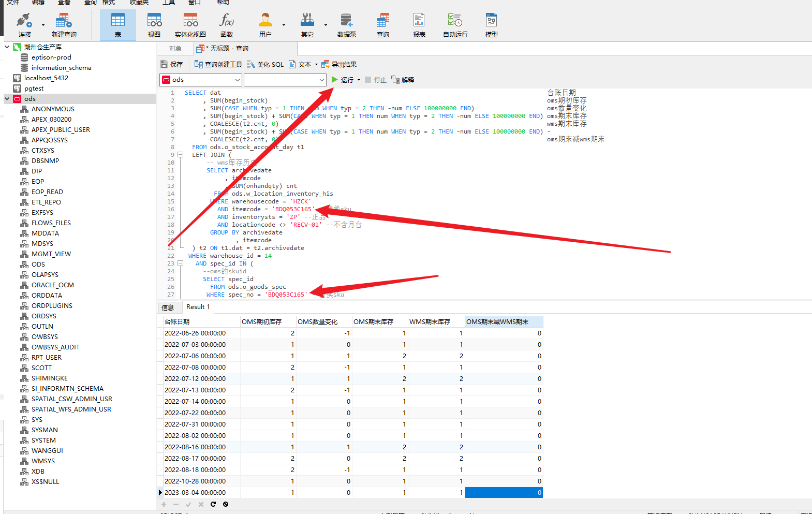
Task: Click the refresh icon below the result grid
Action: pyautogui.click(x=213, y=504)
